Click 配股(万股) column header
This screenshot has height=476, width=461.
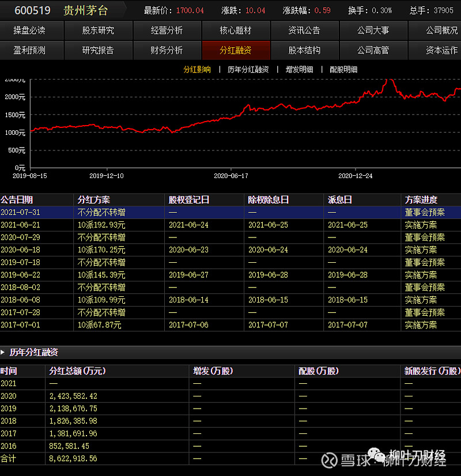point(319,371)
